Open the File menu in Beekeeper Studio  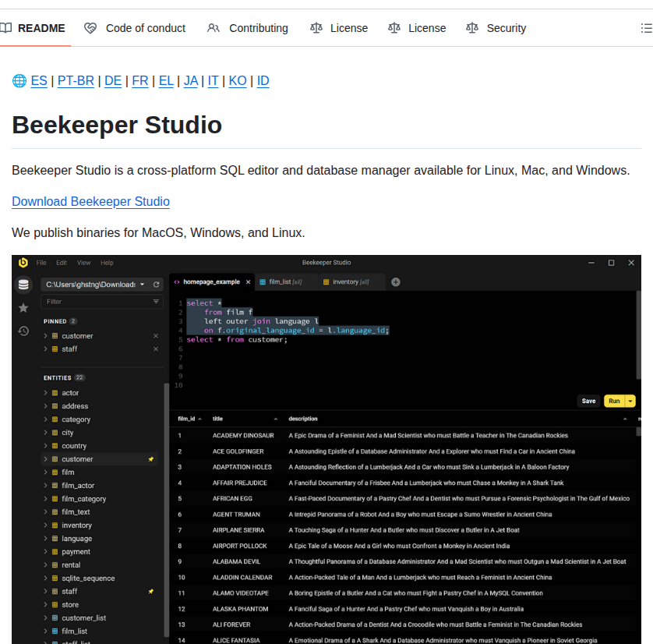[x=41, y=263]
